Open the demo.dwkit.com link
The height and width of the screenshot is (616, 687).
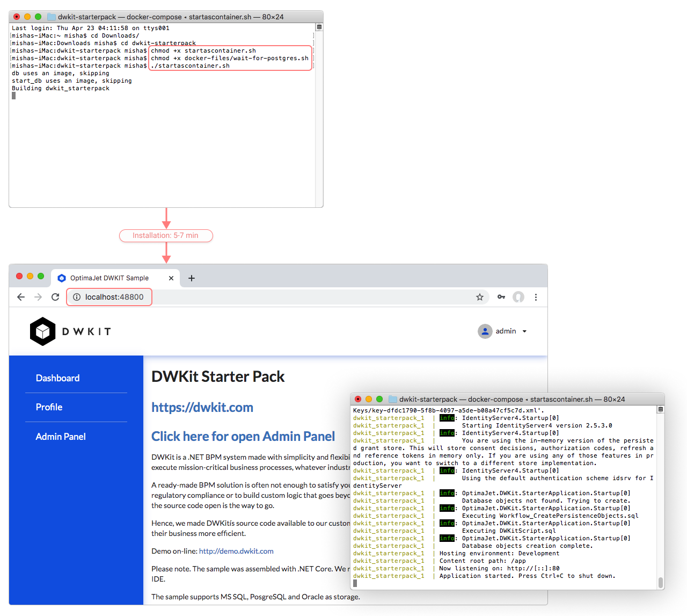236,551
